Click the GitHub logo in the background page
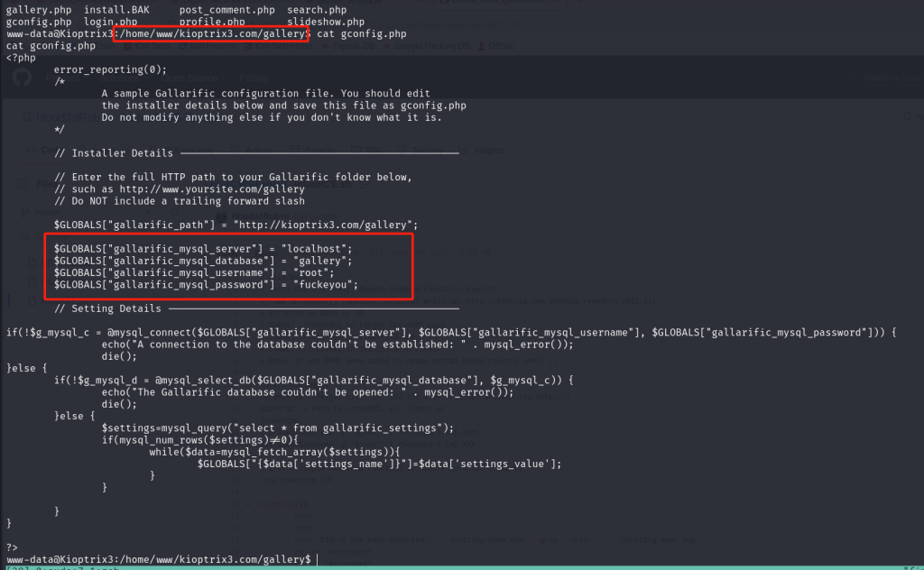The image size is (924, 570). coord(23,78)
